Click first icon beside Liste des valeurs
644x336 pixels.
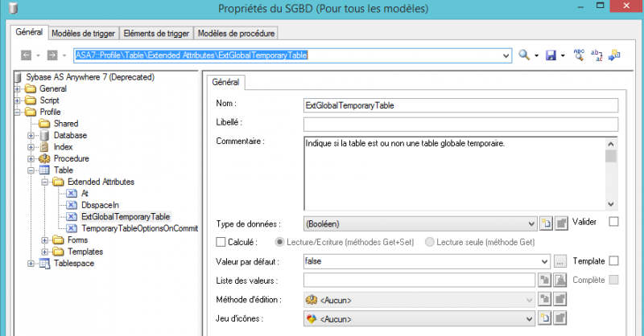[545, 281]
